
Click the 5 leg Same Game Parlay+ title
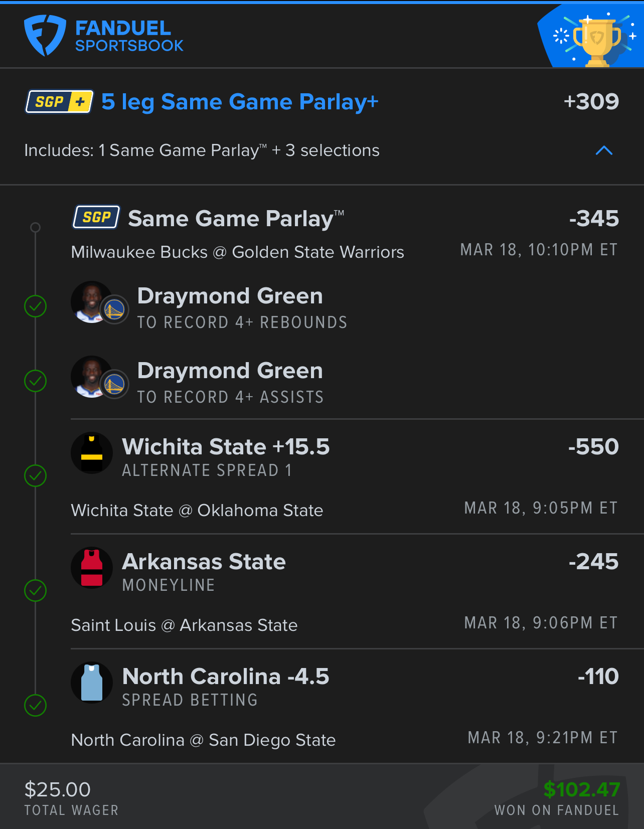240,102
